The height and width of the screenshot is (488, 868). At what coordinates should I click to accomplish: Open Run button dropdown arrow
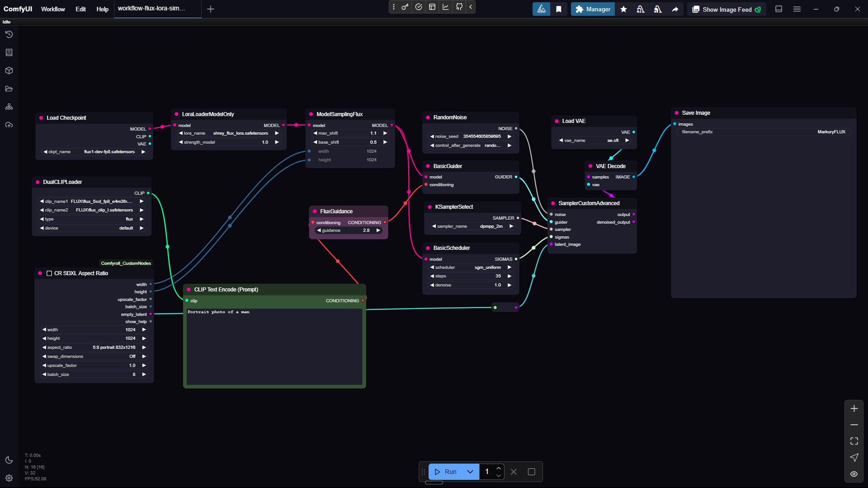pyautogui.click(x=470, y=472)
